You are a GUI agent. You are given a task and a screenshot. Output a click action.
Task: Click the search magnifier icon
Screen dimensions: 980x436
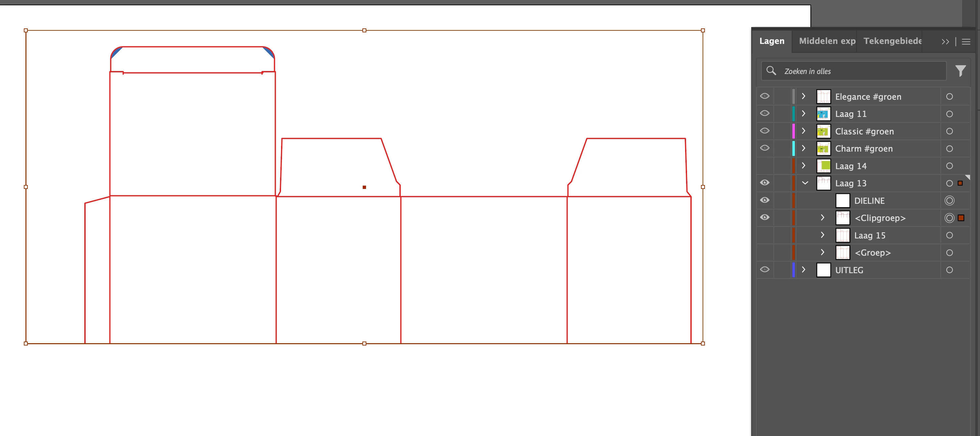tap(771, 71)
